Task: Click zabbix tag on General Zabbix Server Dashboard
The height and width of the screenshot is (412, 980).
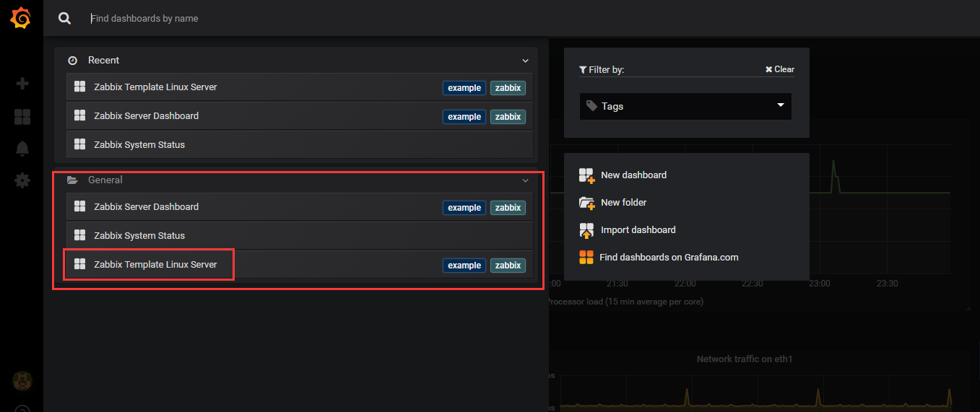Action: (508, 208)
